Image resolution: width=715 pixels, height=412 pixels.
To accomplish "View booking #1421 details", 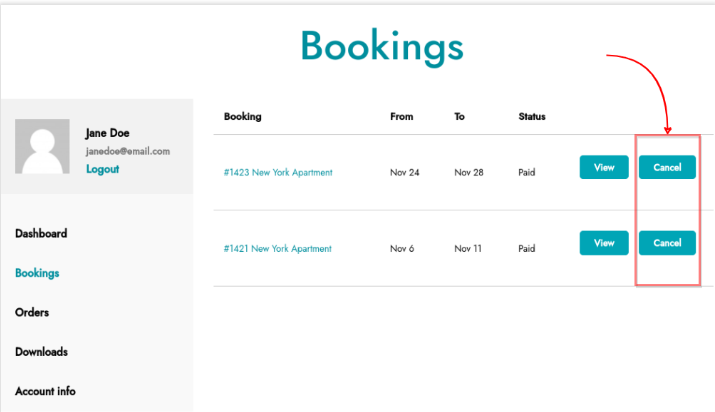I will pos(604,243).
